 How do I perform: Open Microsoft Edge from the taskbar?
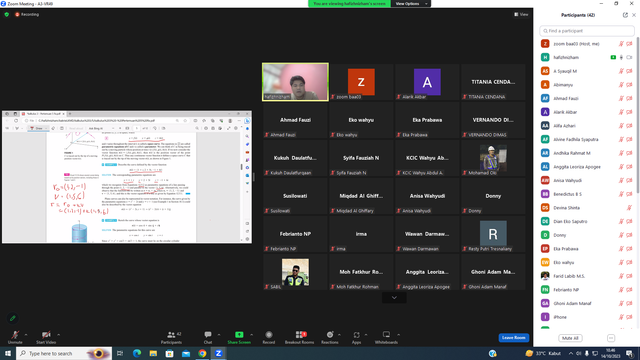click(x=137, y=353)
